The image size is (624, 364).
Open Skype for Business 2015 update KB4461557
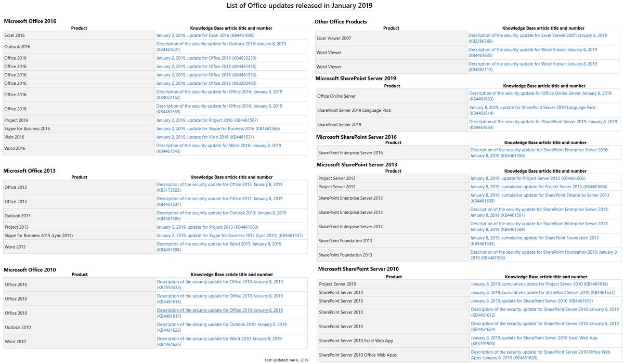pyautogui.click(x=229, y=236)
